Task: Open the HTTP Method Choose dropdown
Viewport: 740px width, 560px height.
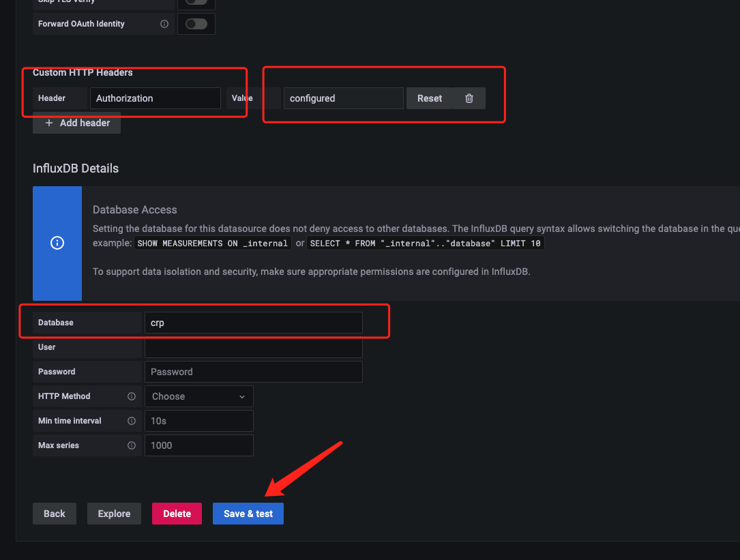Action: (198, 396)
